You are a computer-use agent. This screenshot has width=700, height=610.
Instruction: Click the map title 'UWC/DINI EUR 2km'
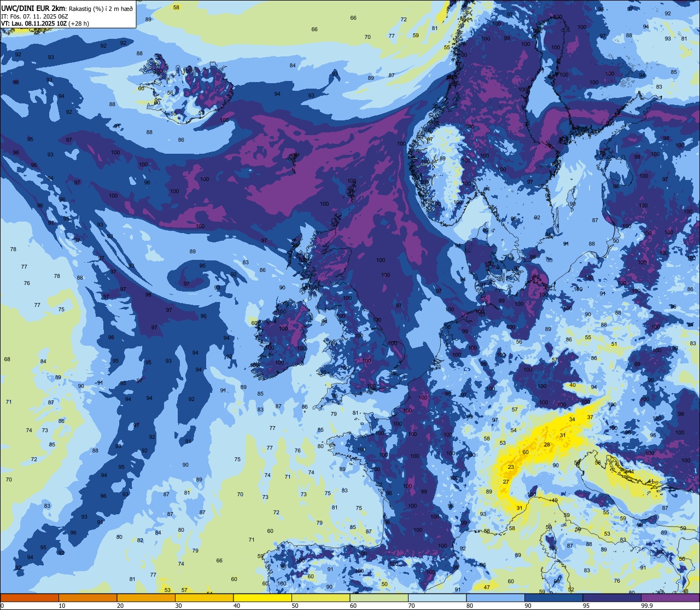pyautogui.click(x=33, y=8)
